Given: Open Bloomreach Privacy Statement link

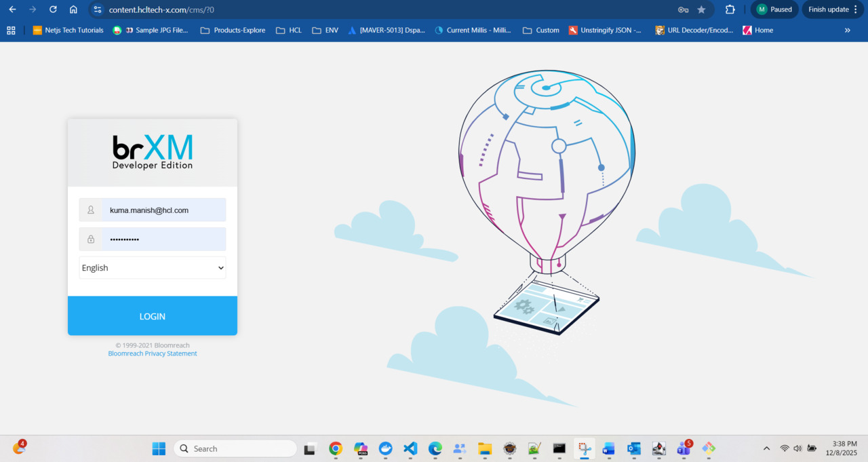Looking at the screenshot, I should tap(153, 353).
